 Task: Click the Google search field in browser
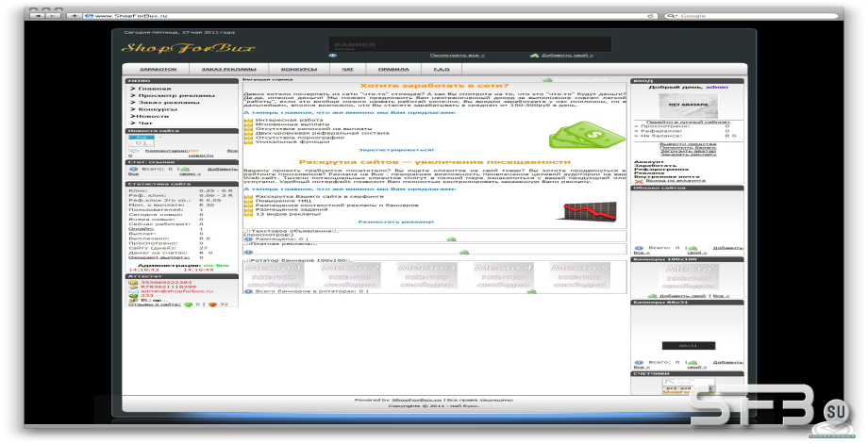pyautogui.click(x=750, y=16)
